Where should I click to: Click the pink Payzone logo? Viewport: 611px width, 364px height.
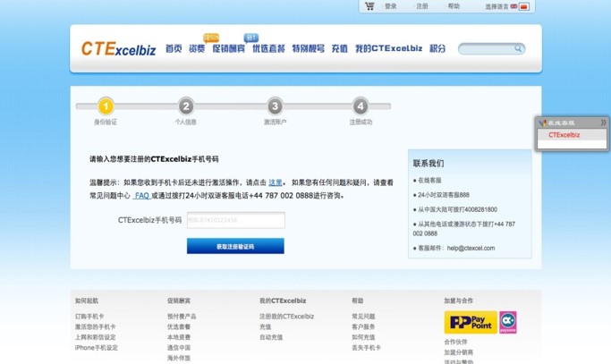(x=508, y=322)
